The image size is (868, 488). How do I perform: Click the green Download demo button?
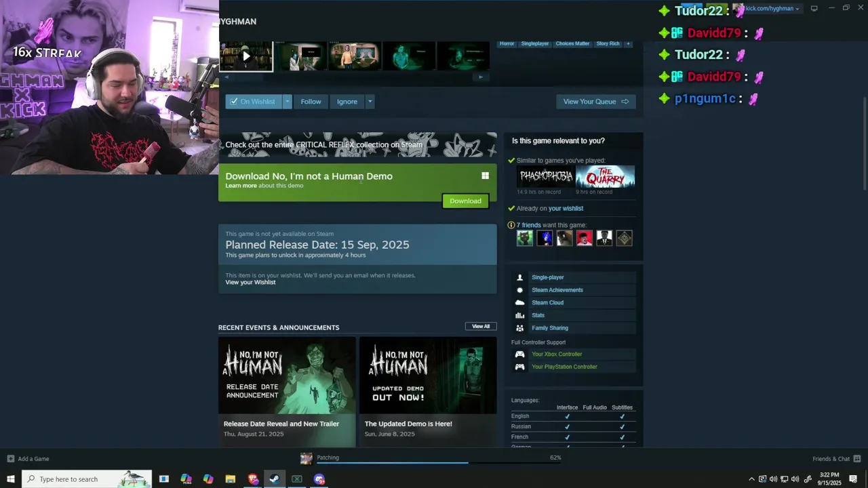pyautogui.click(x=465, y=201)
